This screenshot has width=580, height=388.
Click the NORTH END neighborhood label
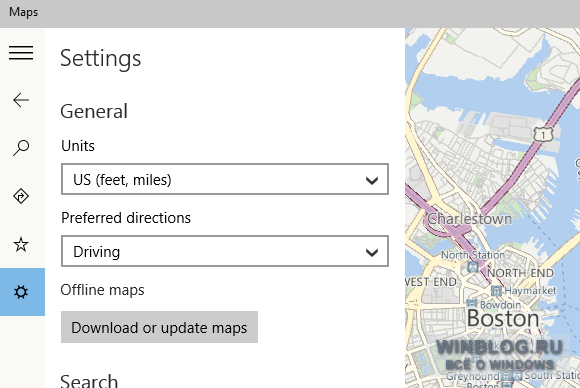(520, 273)
